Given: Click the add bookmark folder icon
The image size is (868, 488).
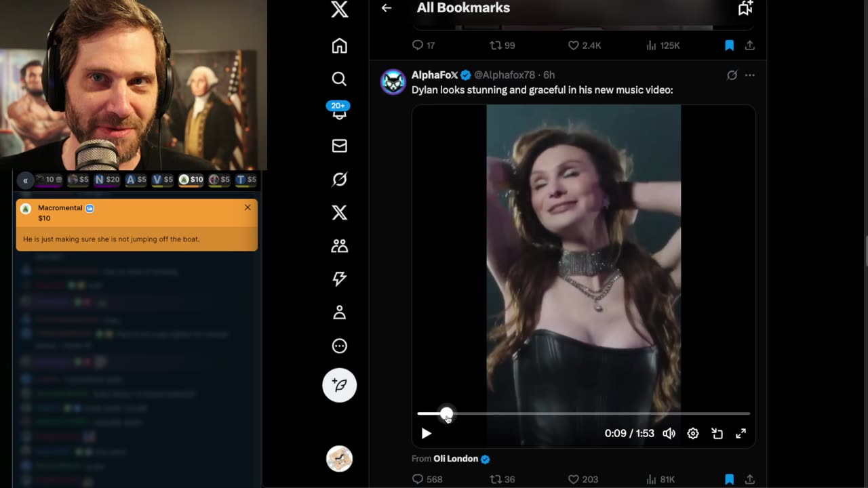Looking at the screenshot, I should 745,8.
